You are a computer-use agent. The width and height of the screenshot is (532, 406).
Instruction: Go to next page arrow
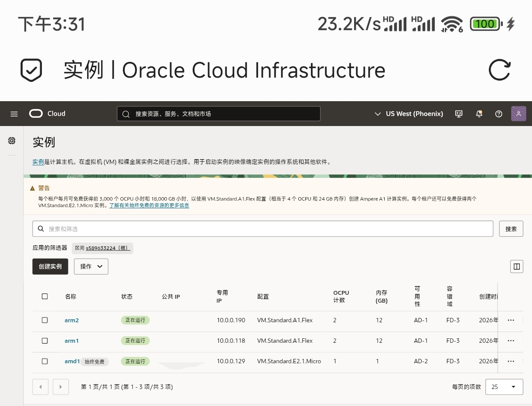(x=61, y=387)
